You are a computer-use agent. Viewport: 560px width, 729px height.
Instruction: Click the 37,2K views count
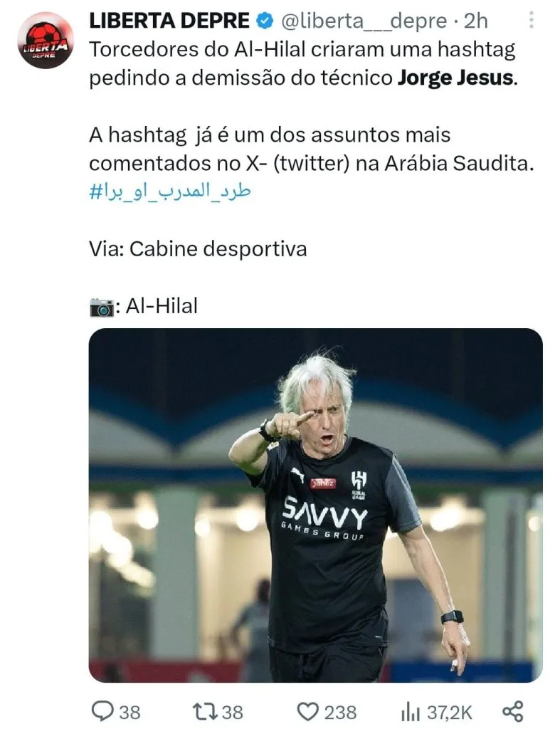click(450, 712)
